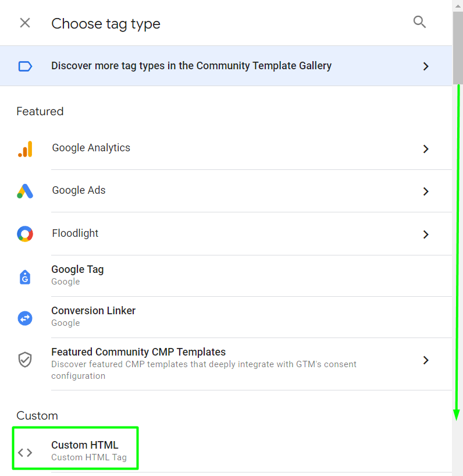Expand Google Ads using the right chevron

pyautogui.click(x=426, y=191)
